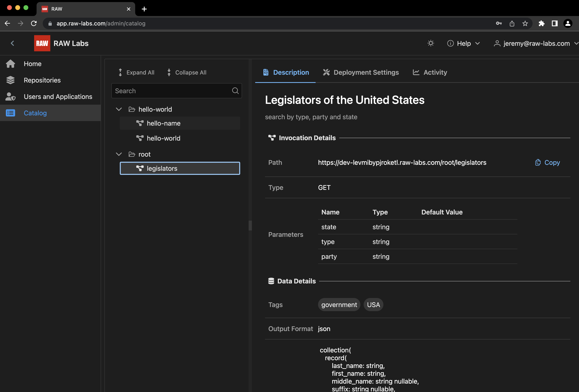Viewport: 579px width, 392px height.
Task: Click the root folder icon
Action: tap(132, 154)
